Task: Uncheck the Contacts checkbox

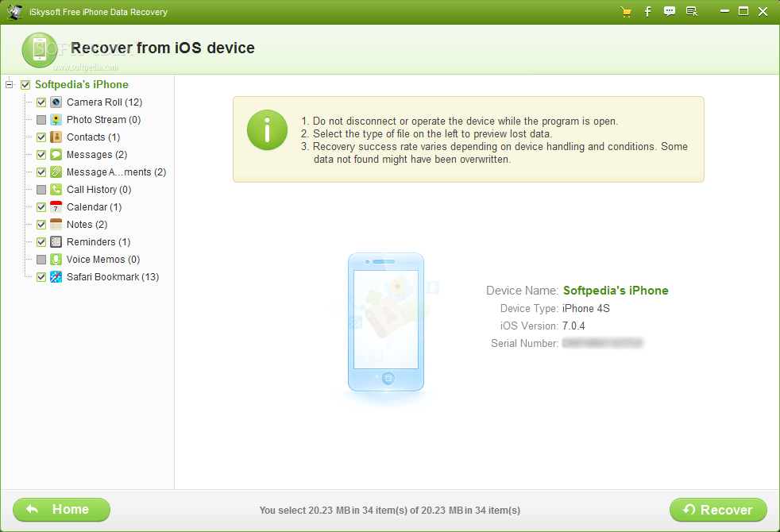Action: click(41, 137)
